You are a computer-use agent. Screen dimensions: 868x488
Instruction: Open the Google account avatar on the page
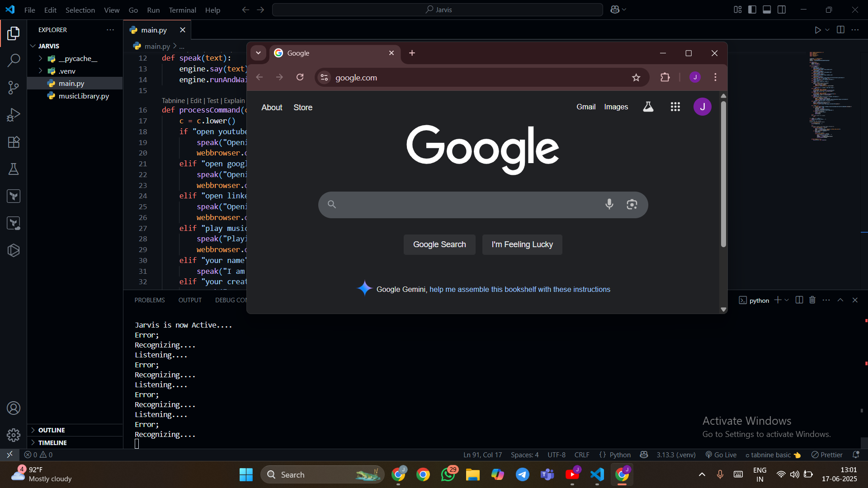coord(702,107)
